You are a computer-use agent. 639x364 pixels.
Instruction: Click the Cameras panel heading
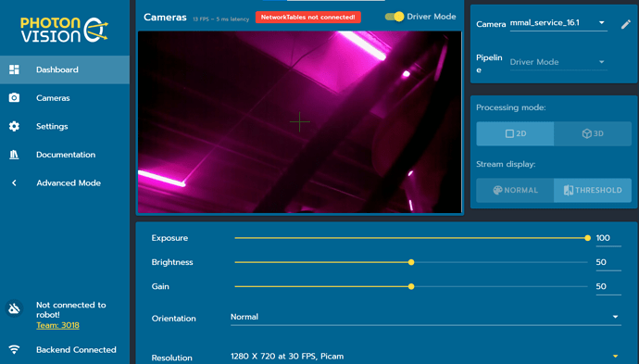coord(165,17)
